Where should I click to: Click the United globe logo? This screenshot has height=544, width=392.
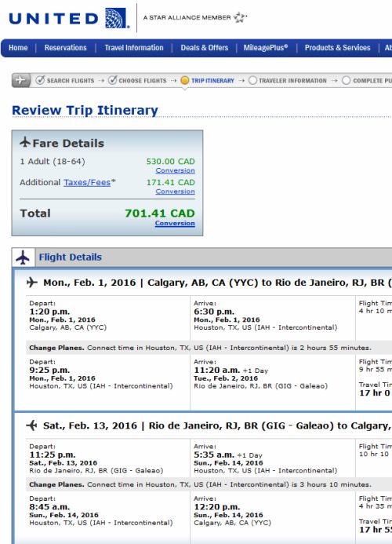(117, 18)
